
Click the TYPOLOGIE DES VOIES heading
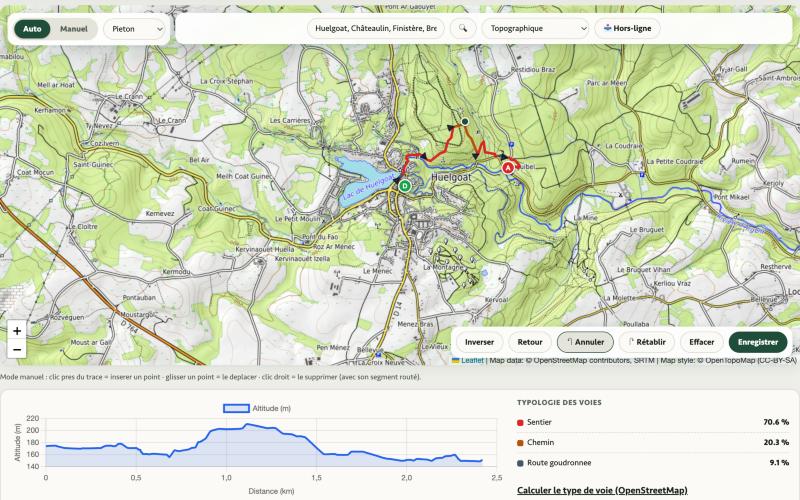(x=559, y=403)
